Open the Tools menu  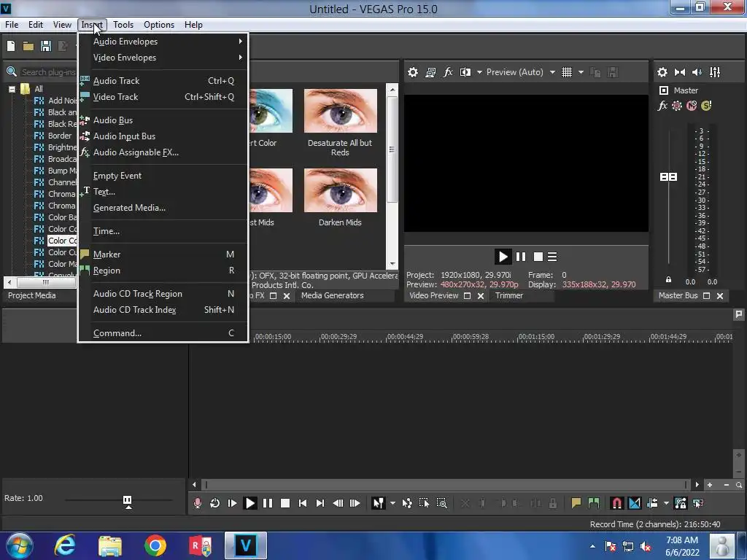click(x=123, y=25)
